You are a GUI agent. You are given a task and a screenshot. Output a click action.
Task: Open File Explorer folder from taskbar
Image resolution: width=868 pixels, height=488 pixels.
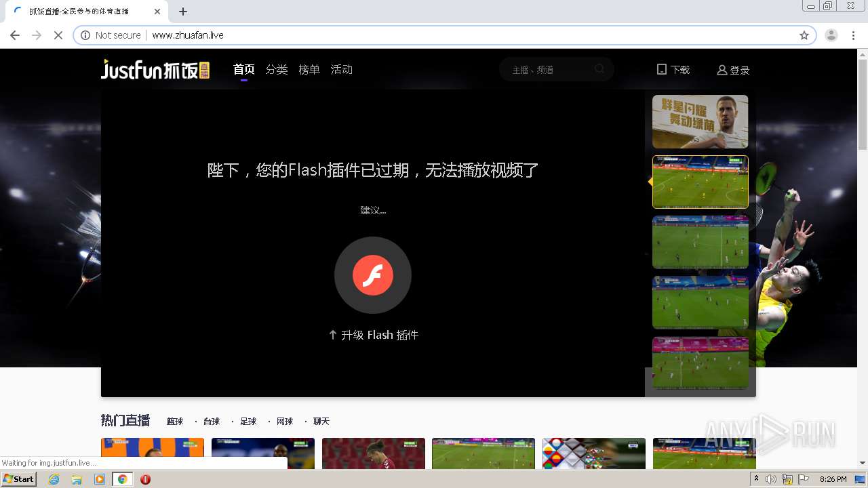click(x=77, y=479)
